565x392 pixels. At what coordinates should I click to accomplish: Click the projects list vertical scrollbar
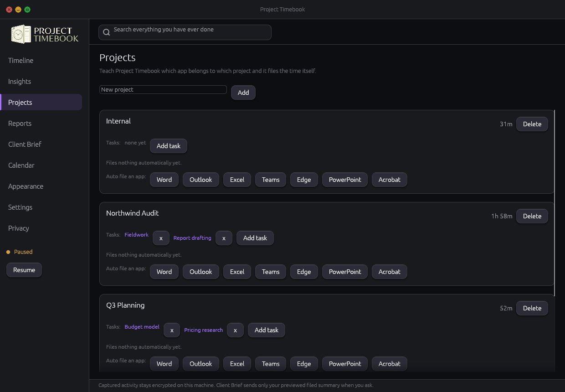tap(555, 203)
